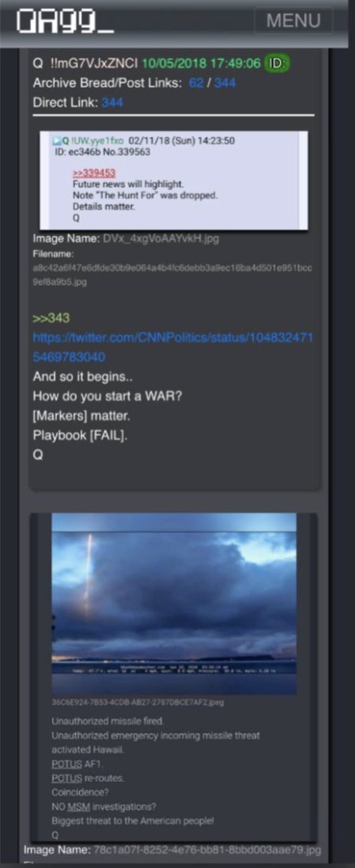355x868 pixels.
Task: Open embedded Q post screenshot thumbnail
Action: [x=174, y=181]
